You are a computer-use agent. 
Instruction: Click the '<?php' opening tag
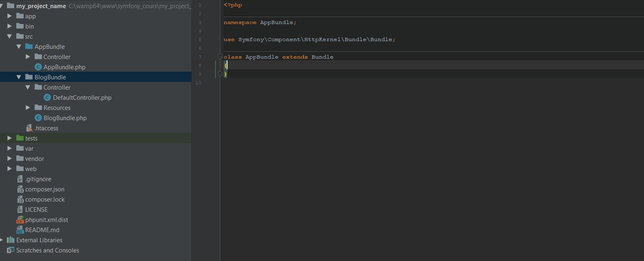point(233,5)
